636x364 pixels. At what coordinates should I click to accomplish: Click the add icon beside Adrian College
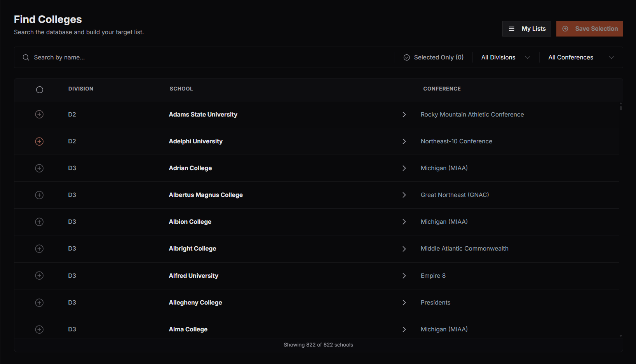pyautogui.click(x=39, y=168)
